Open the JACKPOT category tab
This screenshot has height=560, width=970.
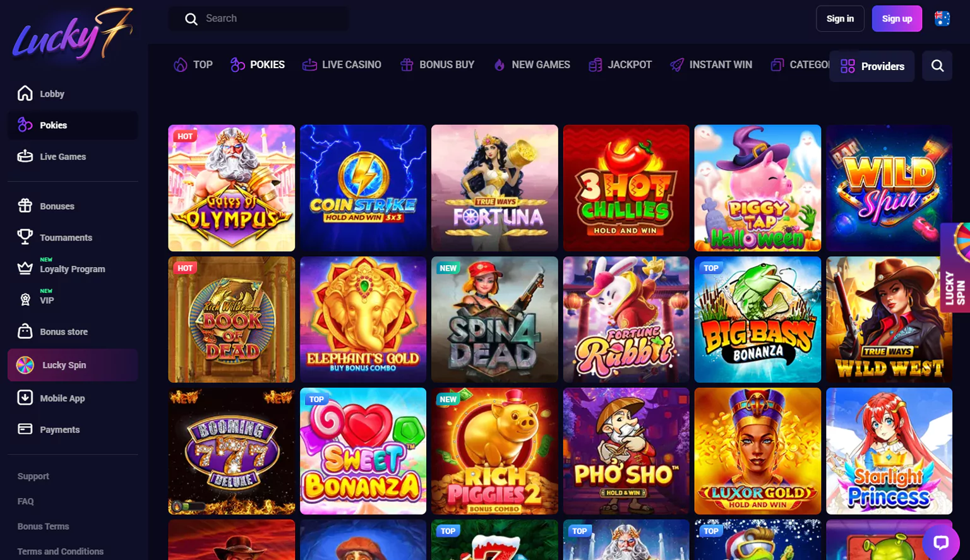click(620, 64)
